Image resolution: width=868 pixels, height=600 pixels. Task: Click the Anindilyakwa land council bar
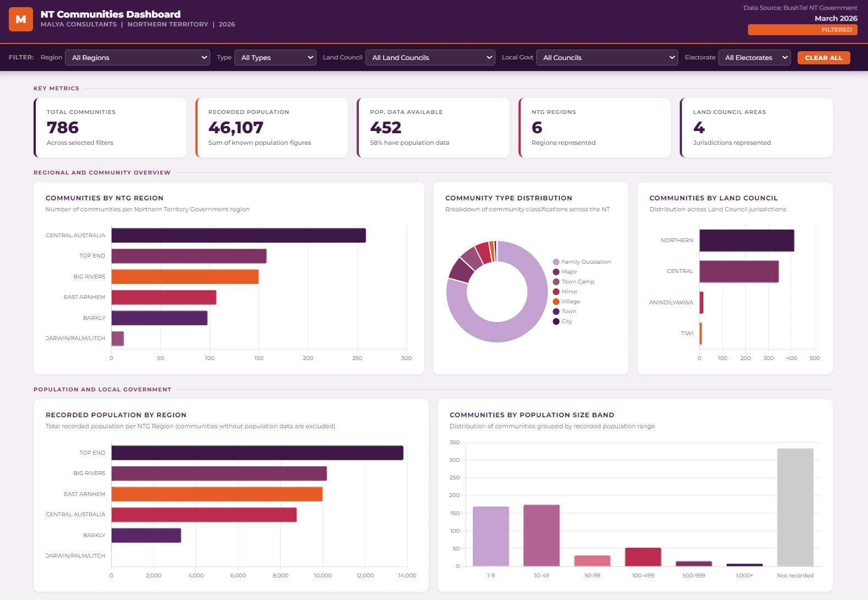(701, 303)
